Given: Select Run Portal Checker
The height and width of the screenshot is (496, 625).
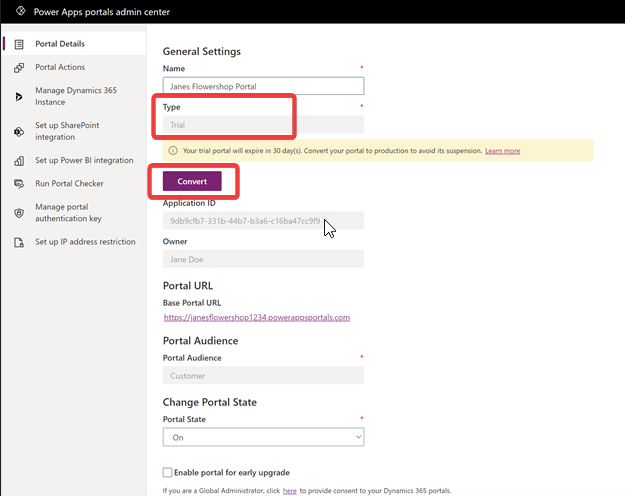Looking at the screenshot, I should (69, 183).
